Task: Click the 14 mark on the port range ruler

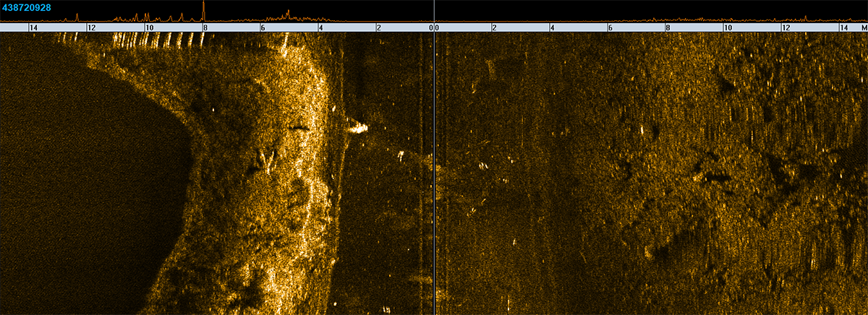Action: point(33,27)
